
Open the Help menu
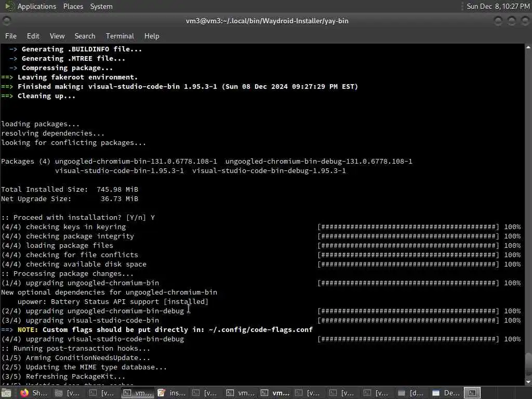click(x=152, y=36)
